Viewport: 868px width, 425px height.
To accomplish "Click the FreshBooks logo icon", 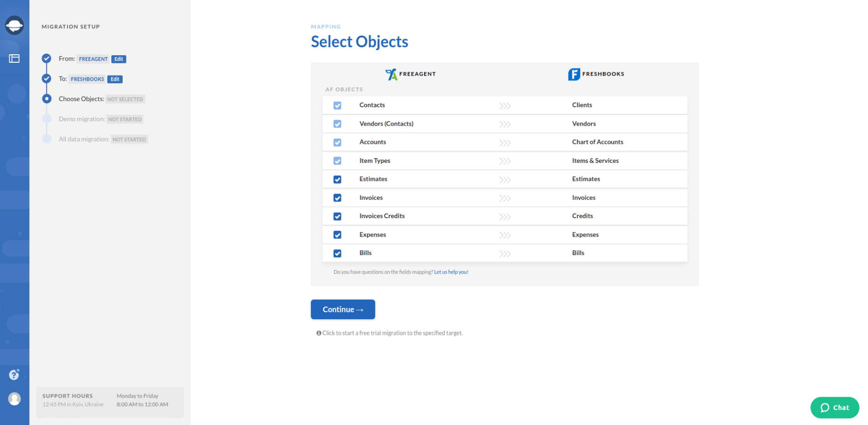I will (574, 74).
